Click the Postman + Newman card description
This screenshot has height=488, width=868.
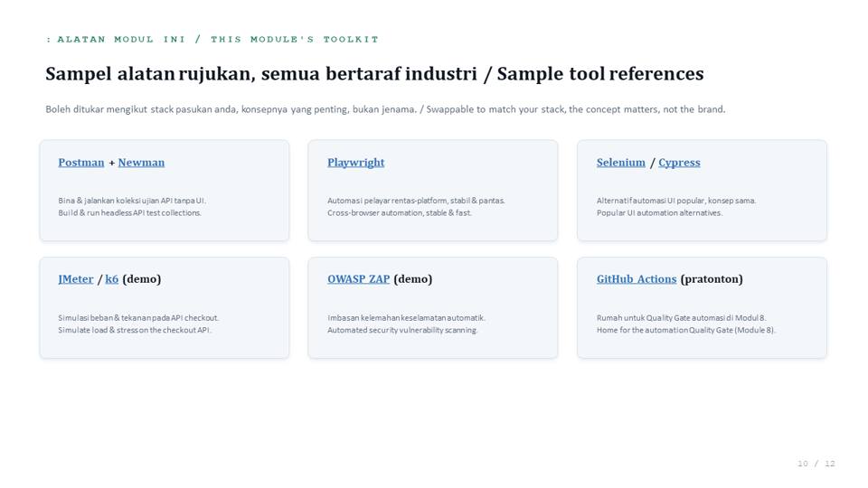(x=132, y=207)
